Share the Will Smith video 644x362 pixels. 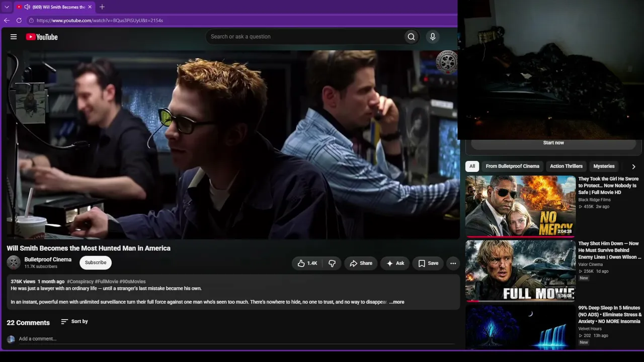click(361, 263)
